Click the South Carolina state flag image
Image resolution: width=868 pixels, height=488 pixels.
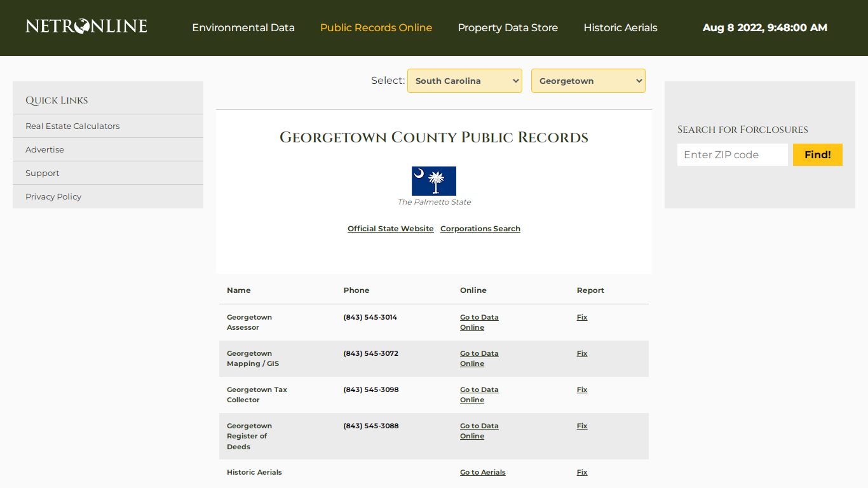[x=434, y=181]
